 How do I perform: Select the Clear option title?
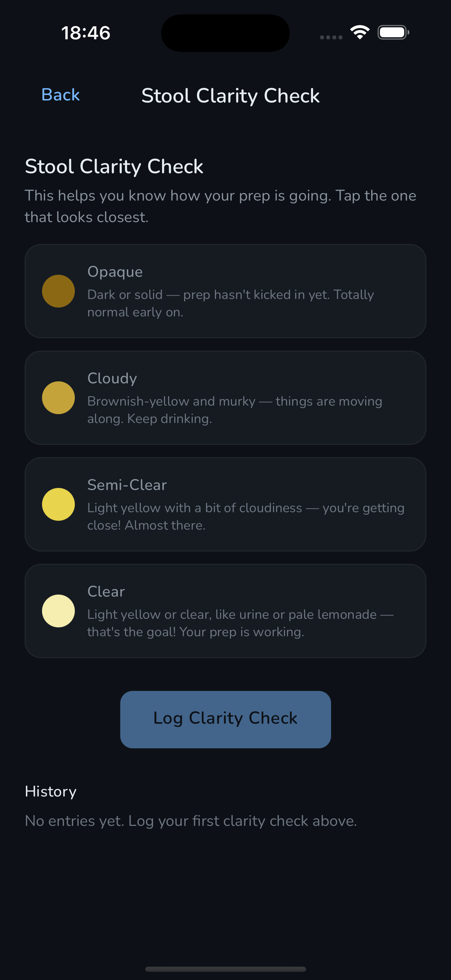click(106, 591)
